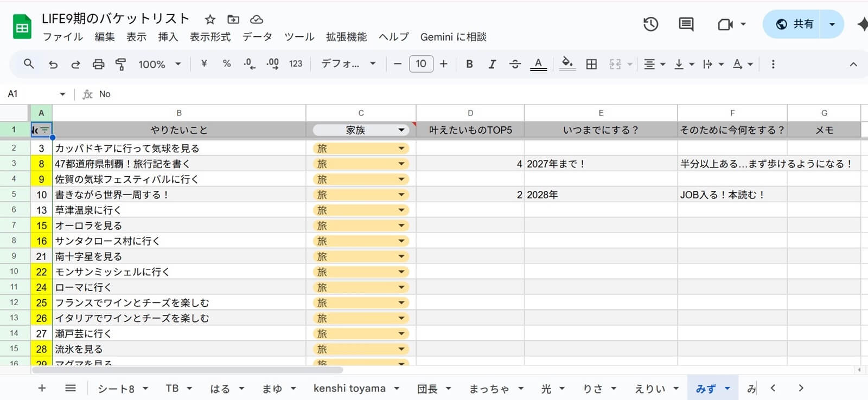Image resolution: width=868 pixels, height=400 pixels.
Task: Expand the 家族 filter dropdown in header
Action: (x=401, y=130)
